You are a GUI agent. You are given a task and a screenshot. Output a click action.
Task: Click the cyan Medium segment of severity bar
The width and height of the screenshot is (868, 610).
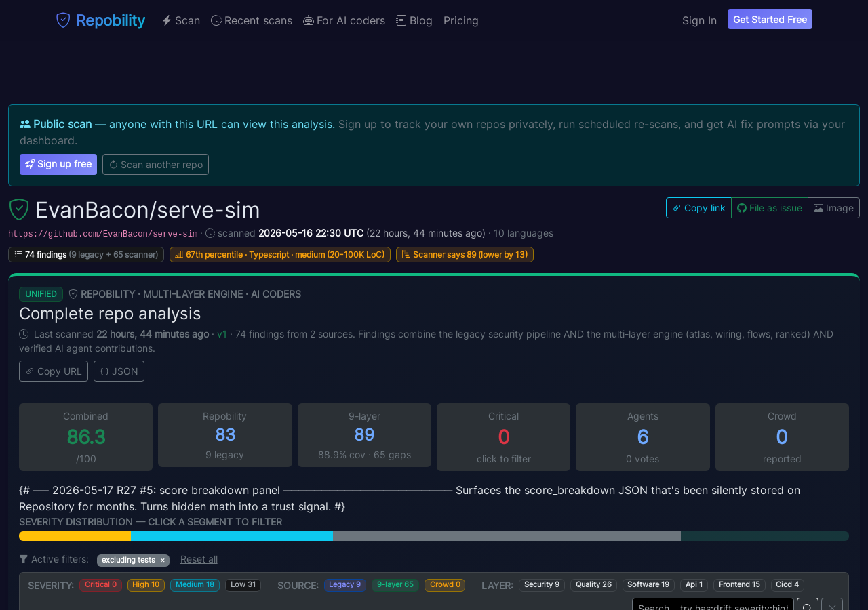(x=232, y=536)
